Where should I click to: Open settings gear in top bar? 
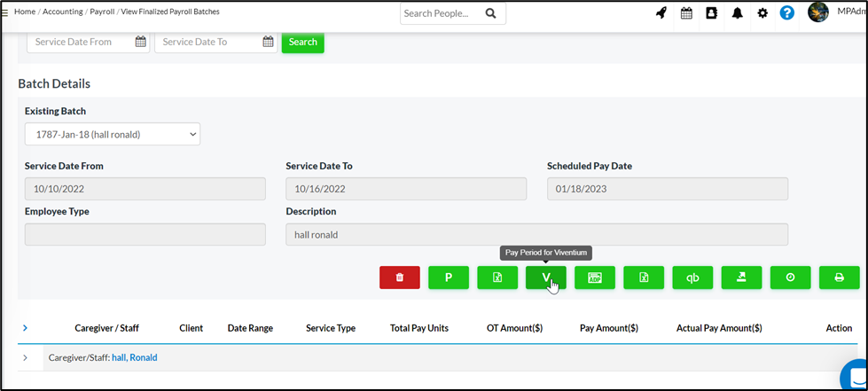pyautogui.click(x=762, y=13)
